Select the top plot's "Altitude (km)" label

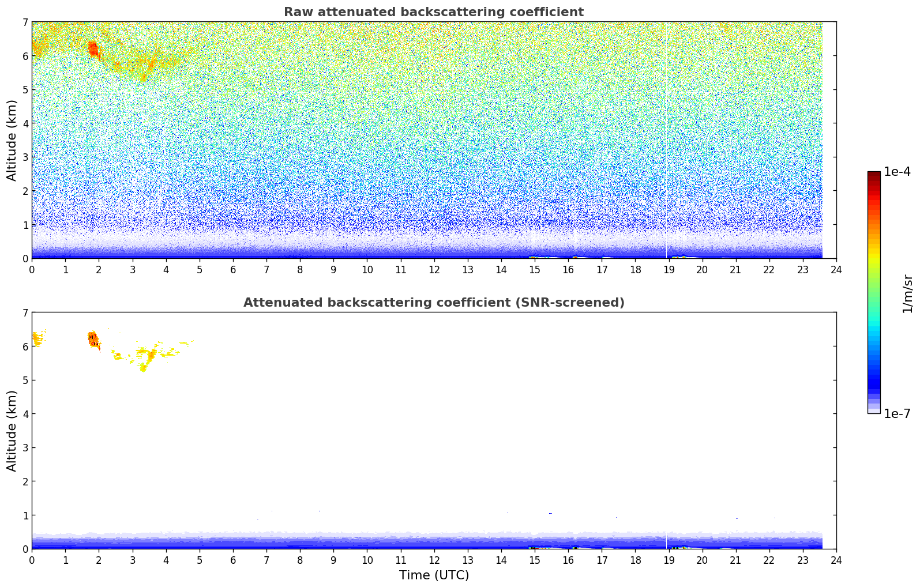pyautogui.click(x=12, y=140)
